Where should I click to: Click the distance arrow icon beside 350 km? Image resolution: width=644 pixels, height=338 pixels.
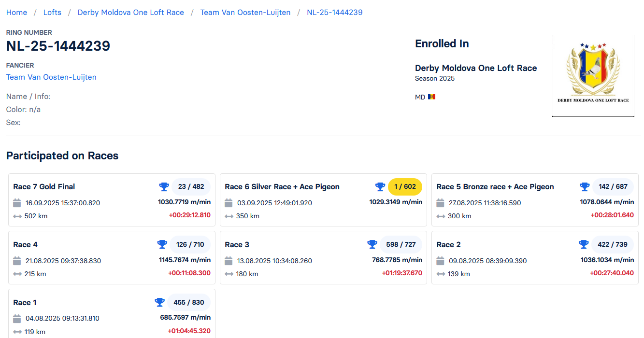click(x=229, y=216)
